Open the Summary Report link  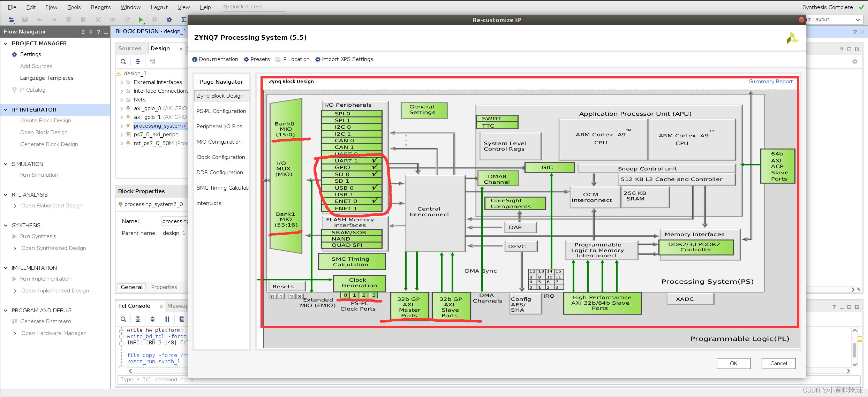point(770,82)
